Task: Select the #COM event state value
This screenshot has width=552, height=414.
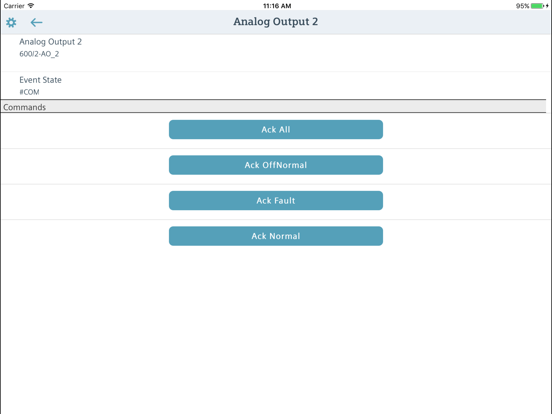Action: 29,92
